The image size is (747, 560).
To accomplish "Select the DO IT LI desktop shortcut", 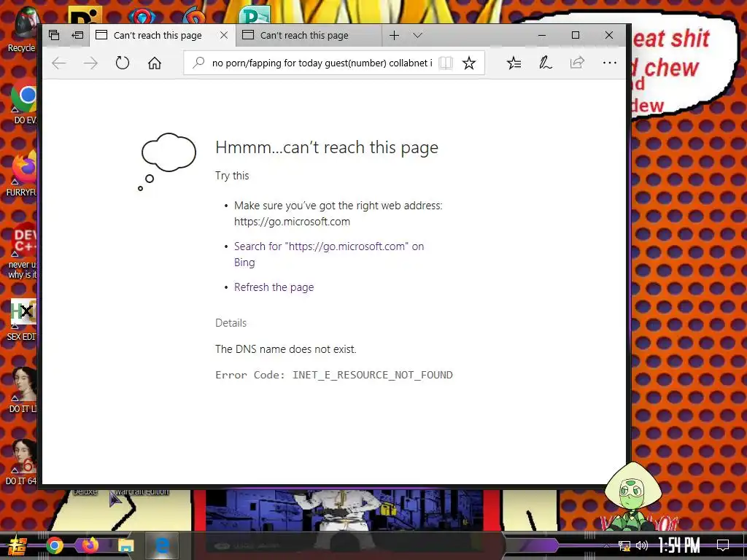I will [23, 391].
